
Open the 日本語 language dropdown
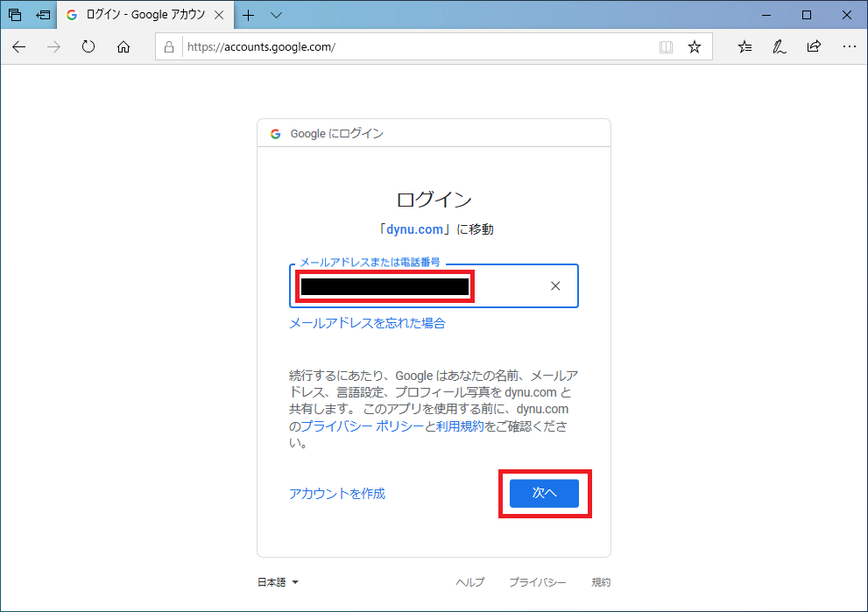[x=278, y=582]
